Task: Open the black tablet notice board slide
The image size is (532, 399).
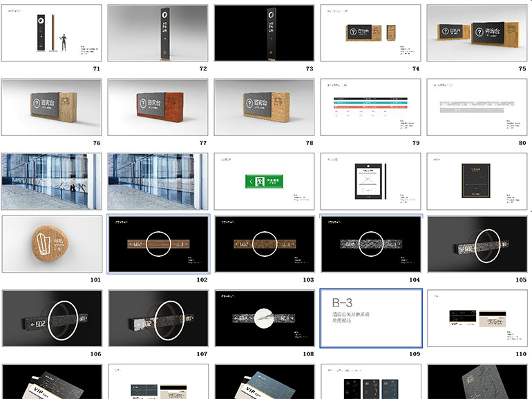Action: (370, 182)
